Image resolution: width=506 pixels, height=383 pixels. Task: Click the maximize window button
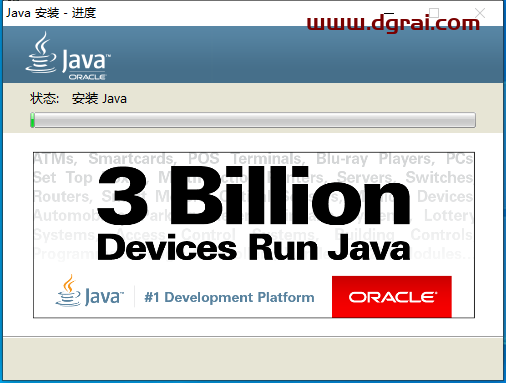[x=434, y=13]
